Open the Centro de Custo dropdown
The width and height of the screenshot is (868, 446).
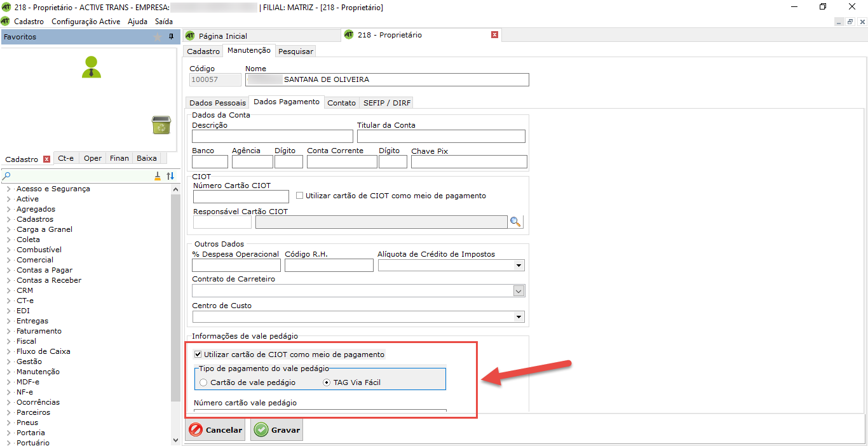coord(519,316)
